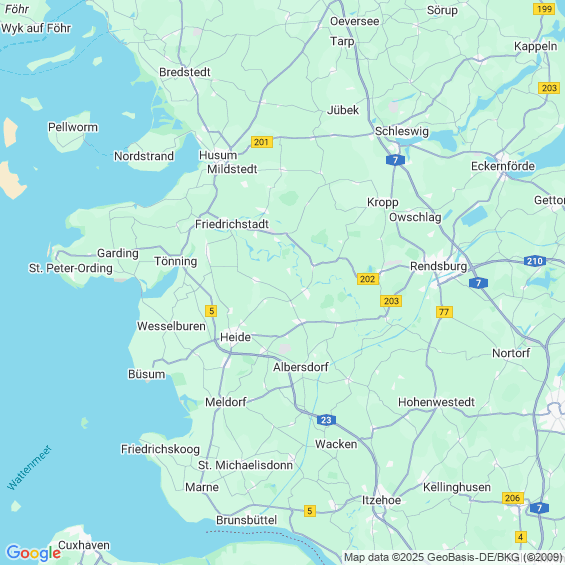Open the Google logo link

pos(34,553)
